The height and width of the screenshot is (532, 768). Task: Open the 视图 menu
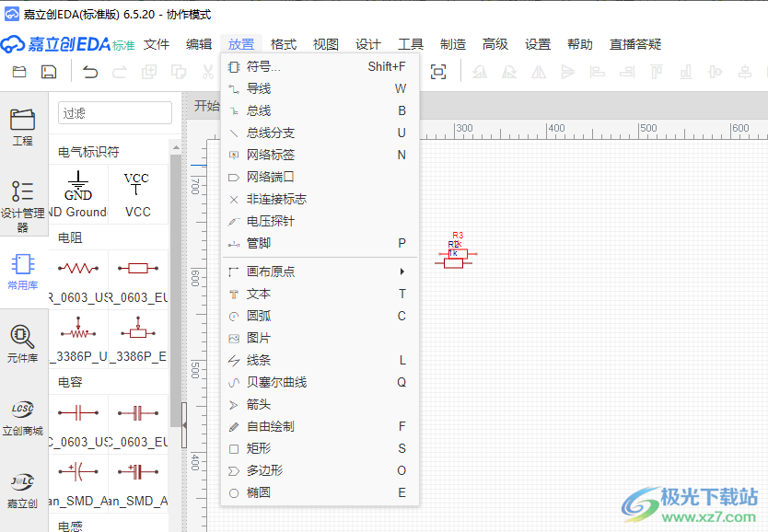326,44
